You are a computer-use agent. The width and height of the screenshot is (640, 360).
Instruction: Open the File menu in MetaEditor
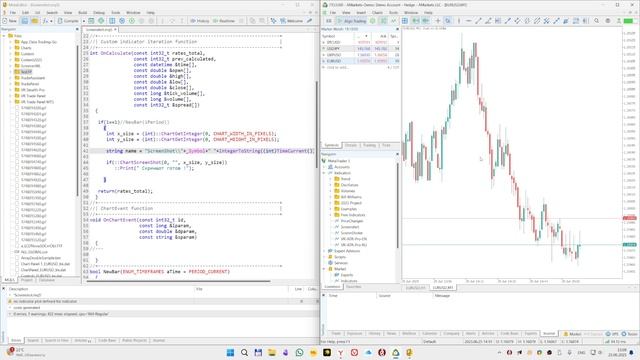[13, 13]
